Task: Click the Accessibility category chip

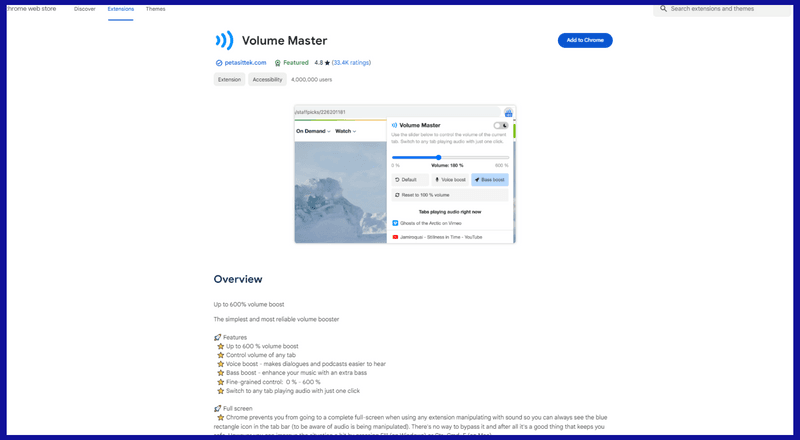Action: 267,79
